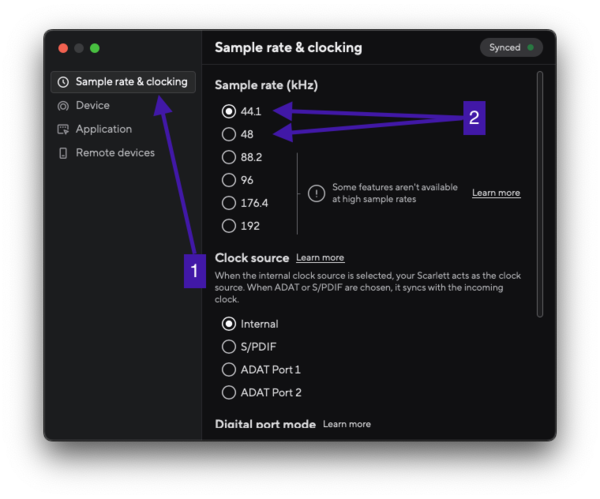Image resolution: width=600 pixels, height=499 pixels.
Task: Switch sample rate to 192 kHz
Action: 229,226
